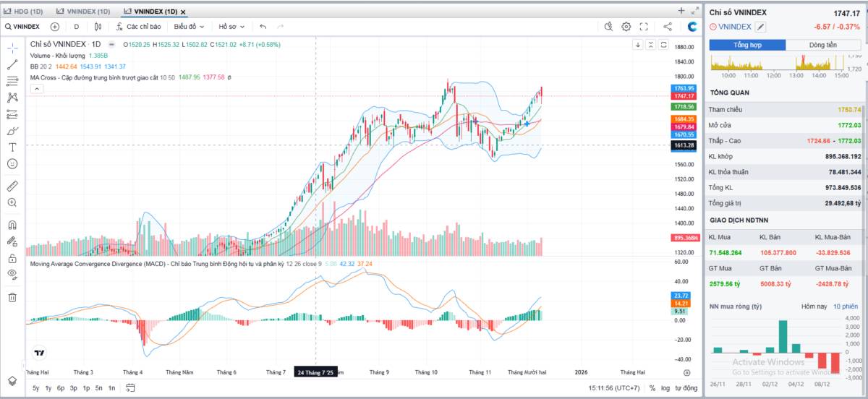Toggle the magnet snap mode
The image size is (868, 399).
(x=12, y=225)
